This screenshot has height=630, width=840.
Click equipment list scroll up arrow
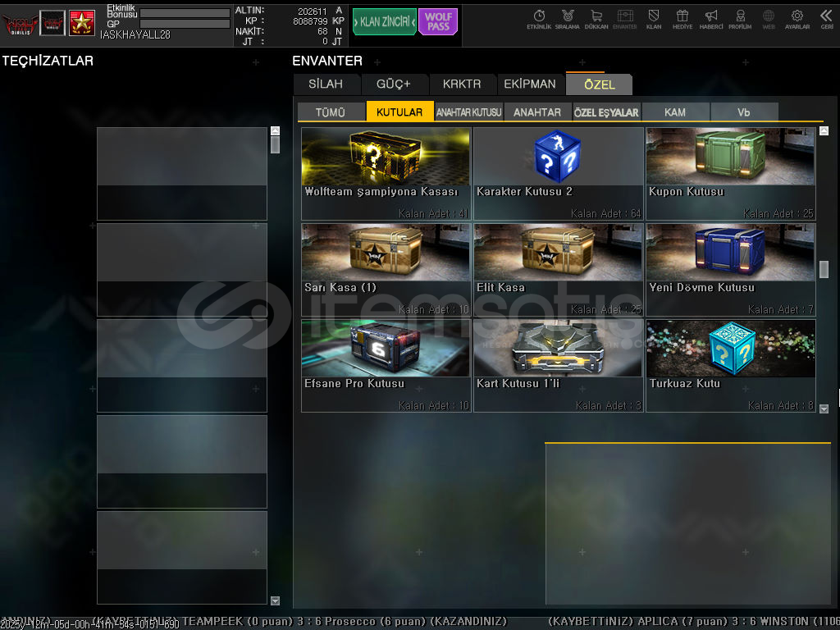pos(276,130)
